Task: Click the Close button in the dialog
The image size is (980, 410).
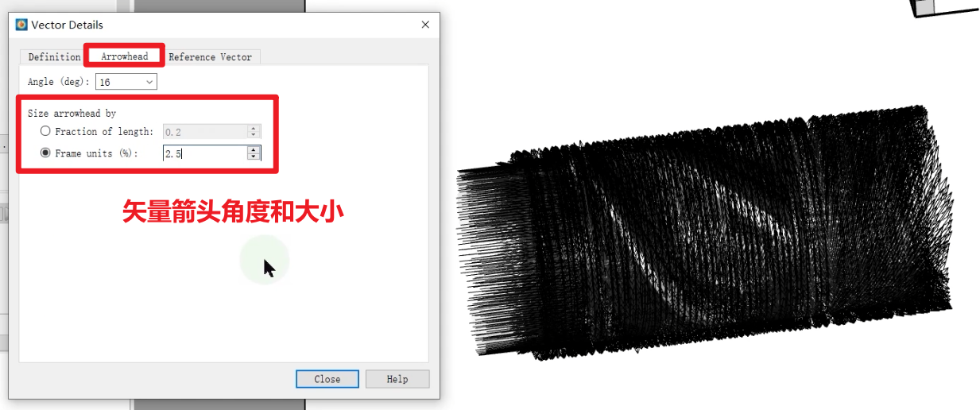Action: coord(327,379)
